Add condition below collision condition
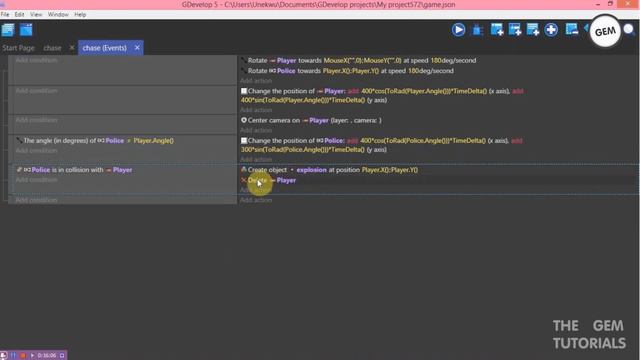The image size is (640, 360). [x=36, y=180]
